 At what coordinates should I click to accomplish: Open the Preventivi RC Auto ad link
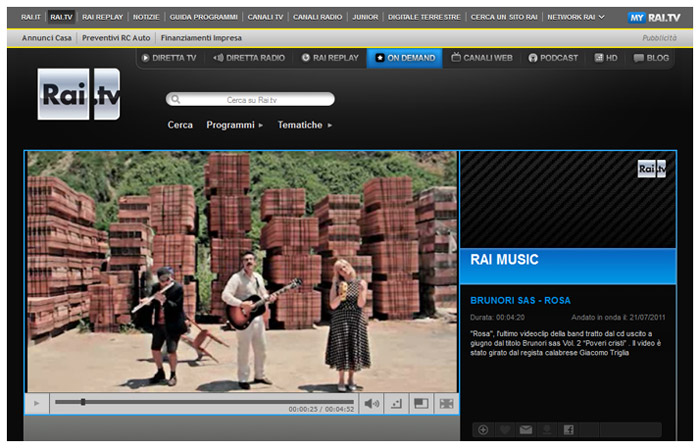[x=116, y=38]
